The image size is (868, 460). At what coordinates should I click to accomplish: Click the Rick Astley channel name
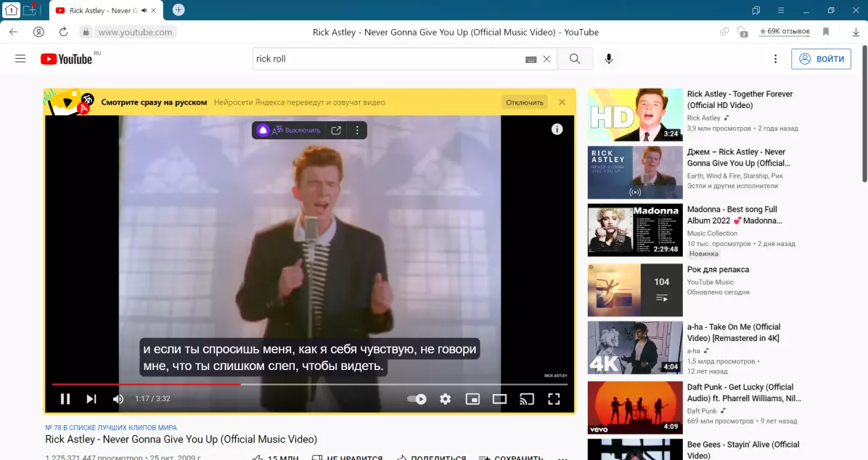pos(703,118)
